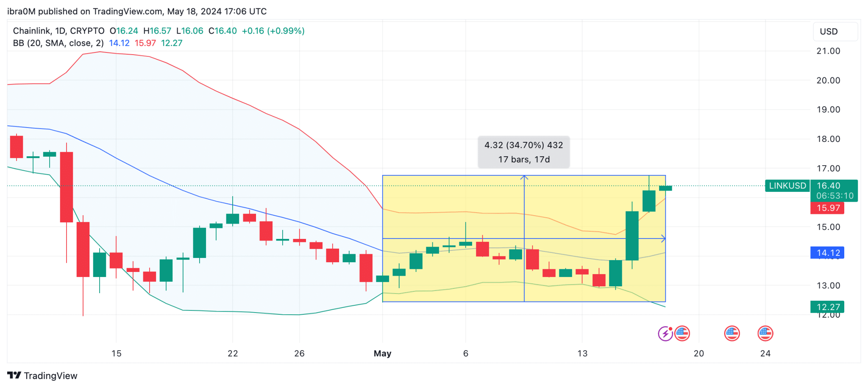Click the open value O16.24
Image resolution: width=868 pixels, height=388 pixels.
(x=124, y=31)
